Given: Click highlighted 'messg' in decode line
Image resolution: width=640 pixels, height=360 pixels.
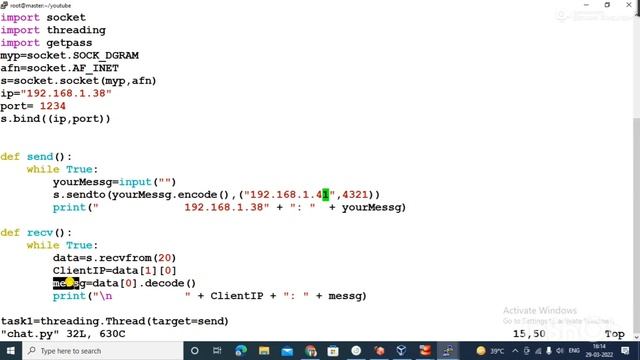Looking at the screenshot, I should click(69, 283).
